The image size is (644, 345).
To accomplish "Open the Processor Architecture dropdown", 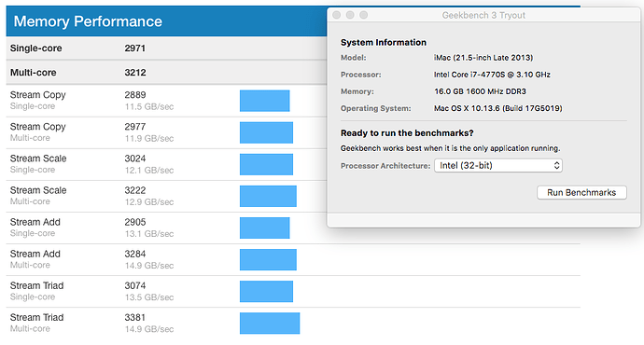I will click(498, 165).
